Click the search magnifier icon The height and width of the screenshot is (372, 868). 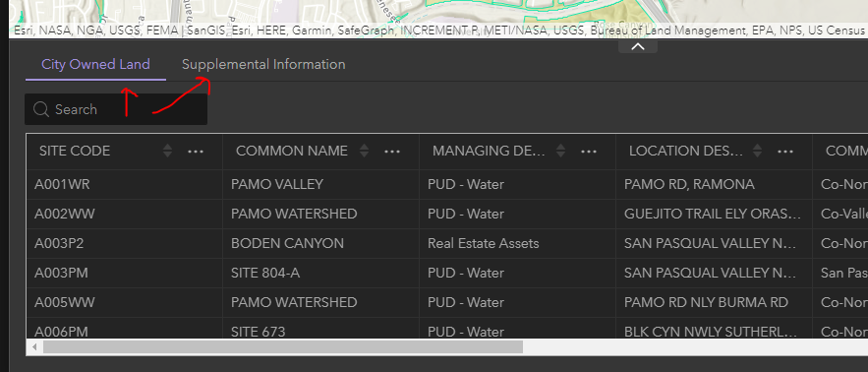coord(41,109)
